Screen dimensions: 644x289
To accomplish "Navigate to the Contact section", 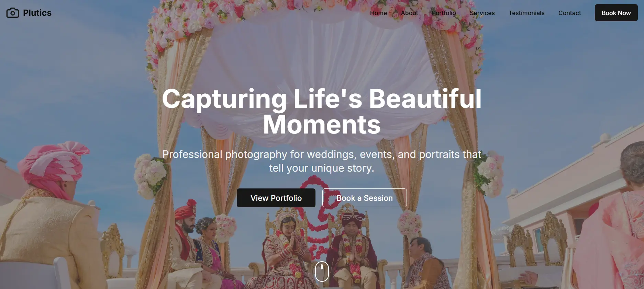I will pyautogui.click(x=569, y=13).
